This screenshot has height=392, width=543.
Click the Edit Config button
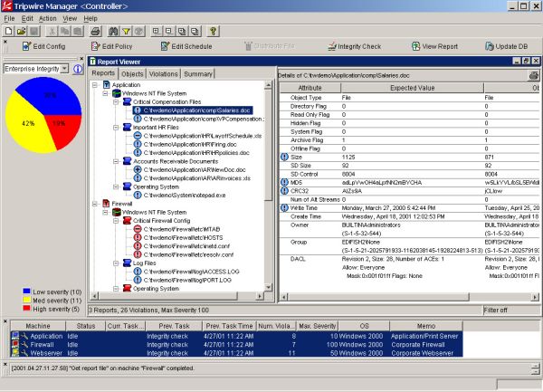click(43, 46)
